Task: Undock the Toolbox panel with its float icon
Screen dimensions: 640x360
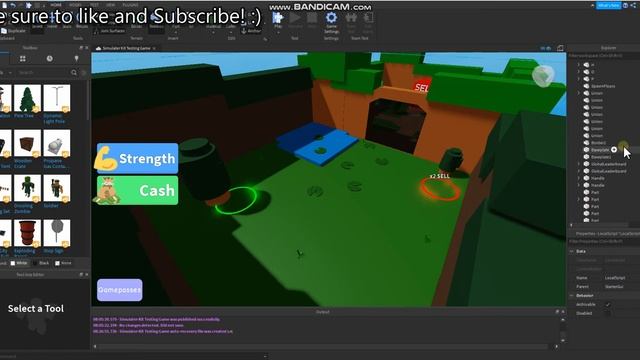Action: pyautogui.click(x=81, y=48)
